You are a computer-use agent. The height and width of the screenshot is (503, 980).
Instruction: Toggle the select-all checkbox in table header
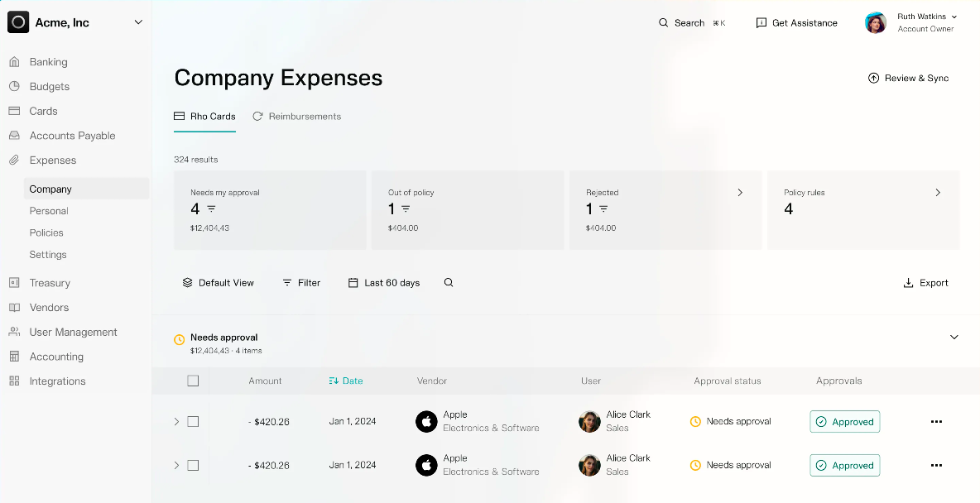point(193,381)
